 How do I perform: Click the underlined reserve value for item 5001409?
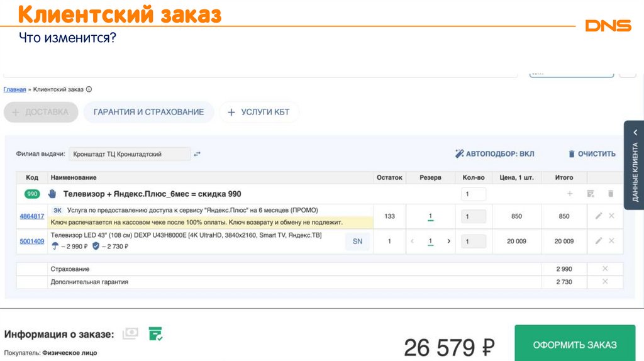430,242
